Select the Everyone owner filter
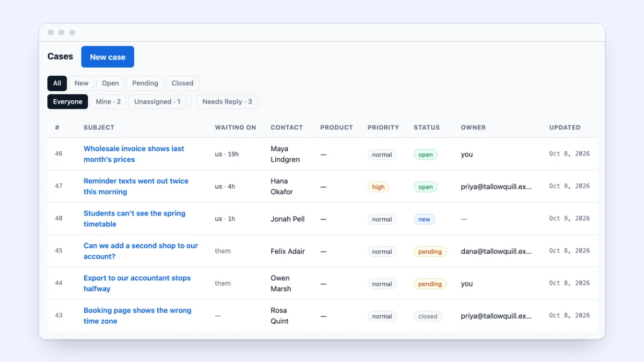 click(68, 102)
